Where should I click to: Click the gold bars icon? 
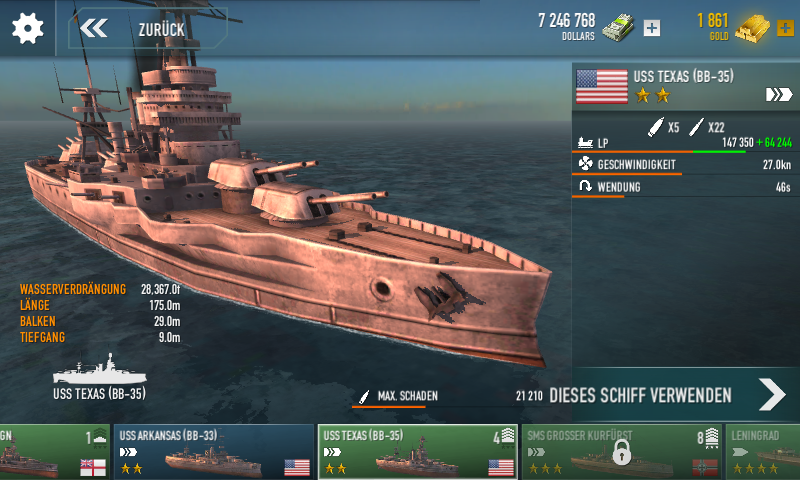[x=752, y=29]
